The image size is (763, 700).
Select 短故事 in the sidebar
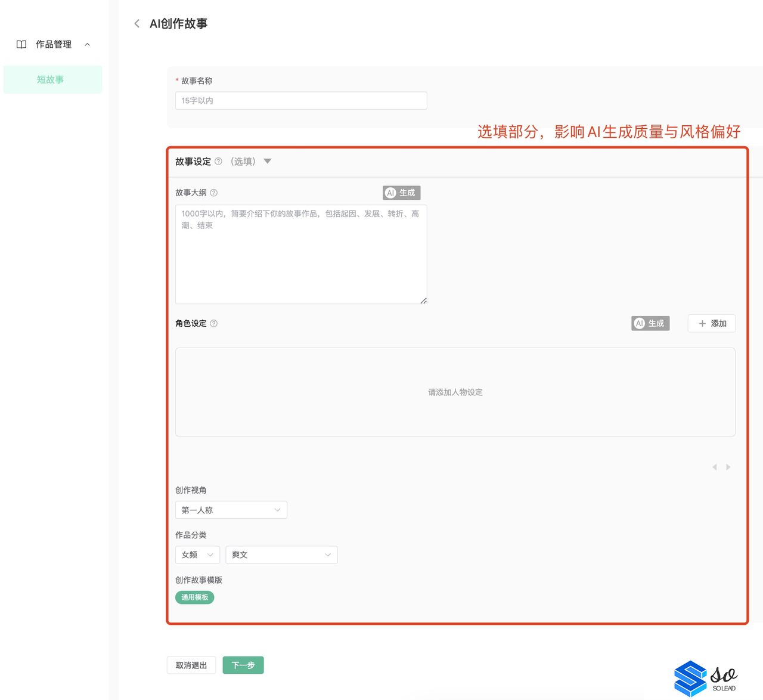point(52,80)
